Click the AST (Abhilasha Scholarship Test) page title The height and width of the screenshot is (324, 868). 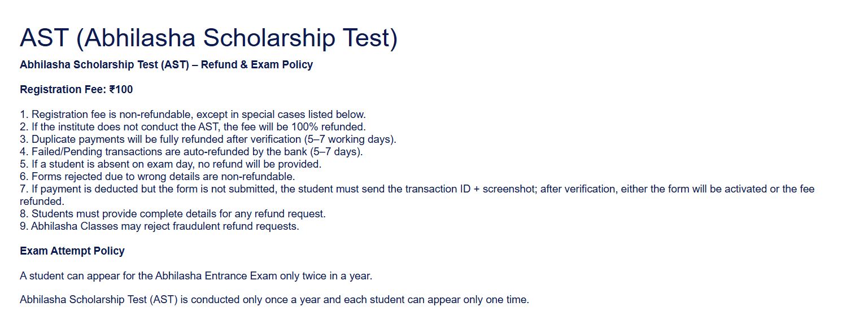(x=208, y=38)
